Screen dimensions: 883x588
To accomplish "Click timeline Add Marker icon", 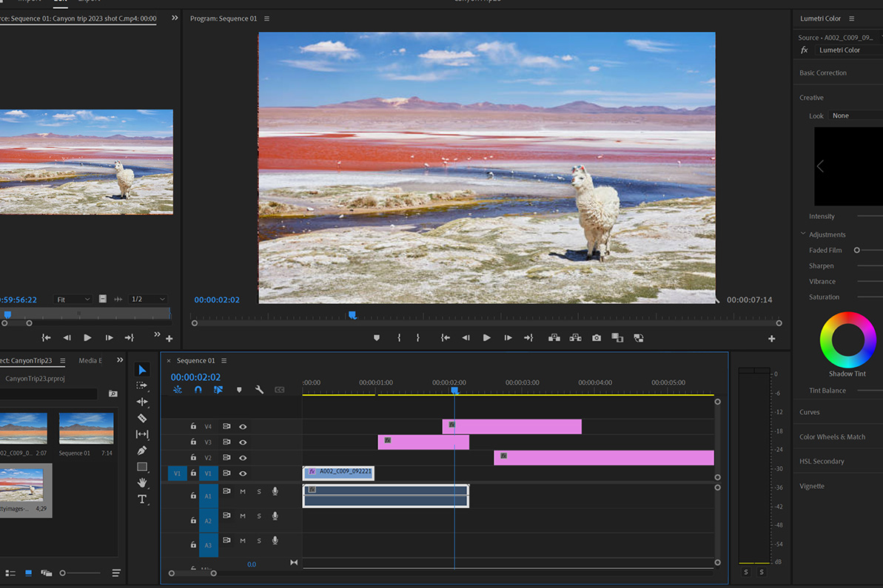I will point(239,389).
